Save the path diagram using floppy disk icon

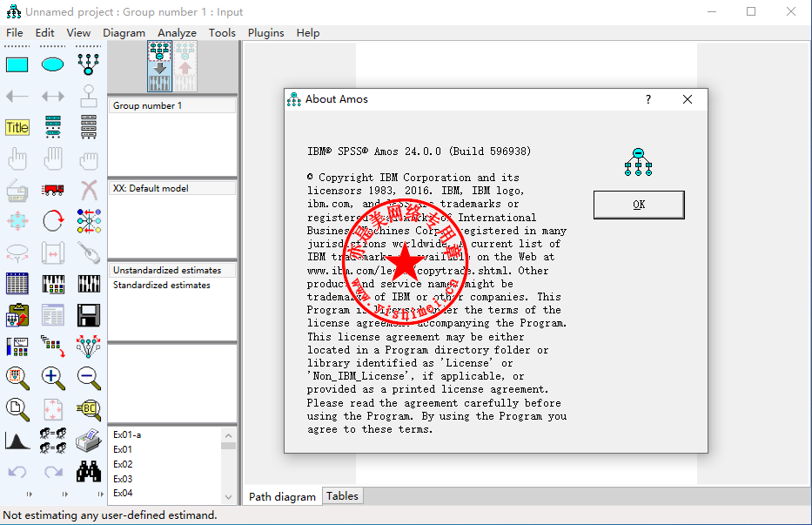(x=89, y=315)
